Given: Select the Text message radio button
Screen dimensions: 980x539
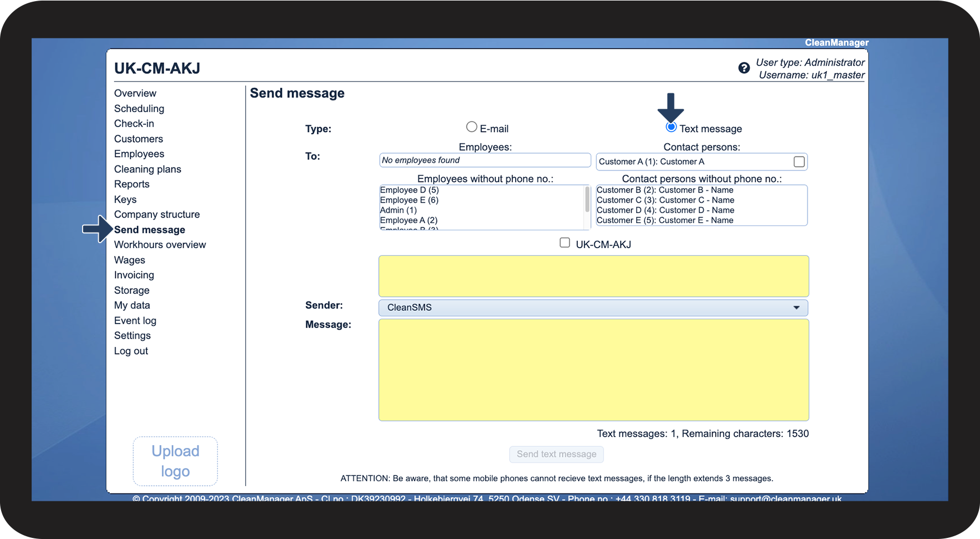Looking at the screenshot, I should 671,128.
